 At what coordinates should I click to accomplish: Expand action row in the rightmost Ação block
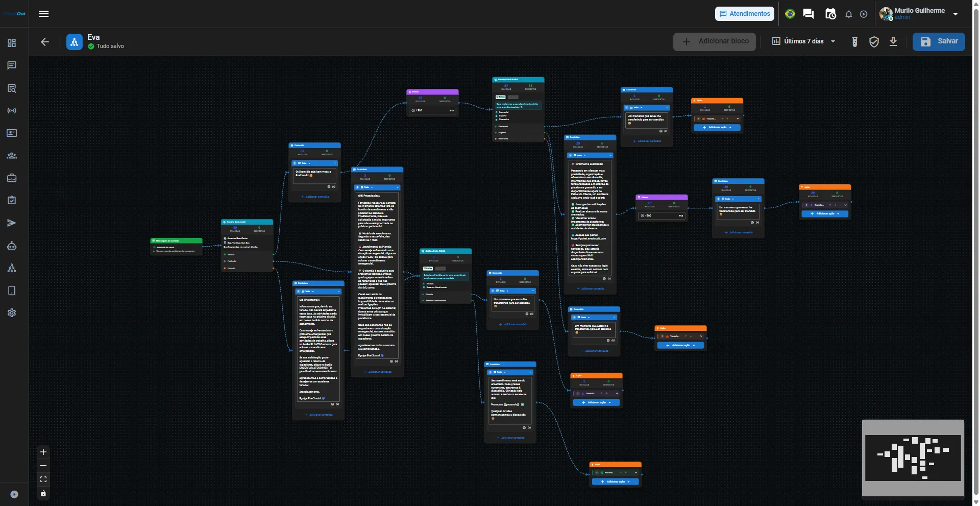coord(845,205)
